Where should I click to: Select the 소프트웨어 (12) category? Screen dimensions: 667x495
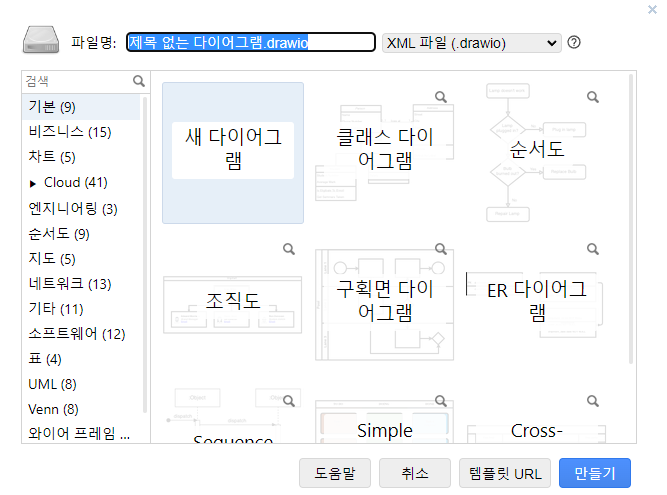coord(81,334)
